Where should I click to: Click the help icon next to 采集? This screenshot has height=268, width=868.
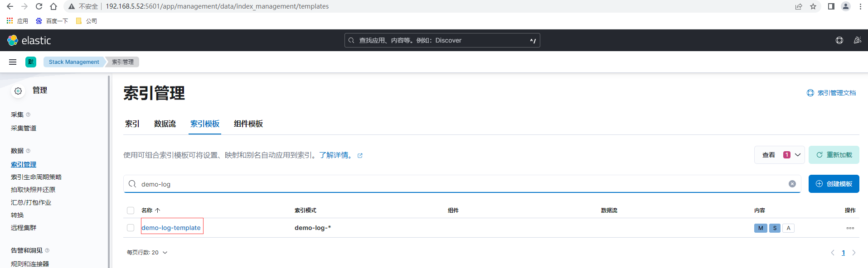click(28, 115)
